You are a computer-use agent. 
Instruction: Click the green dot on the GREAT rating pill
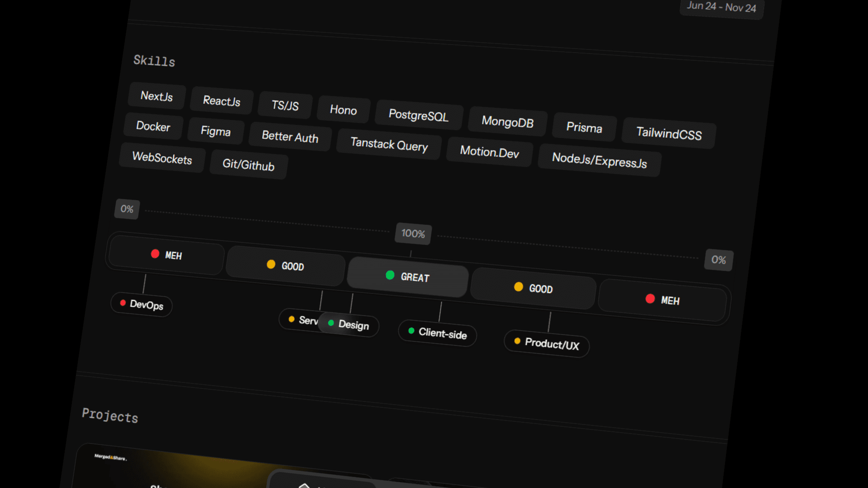coord(390,275)
